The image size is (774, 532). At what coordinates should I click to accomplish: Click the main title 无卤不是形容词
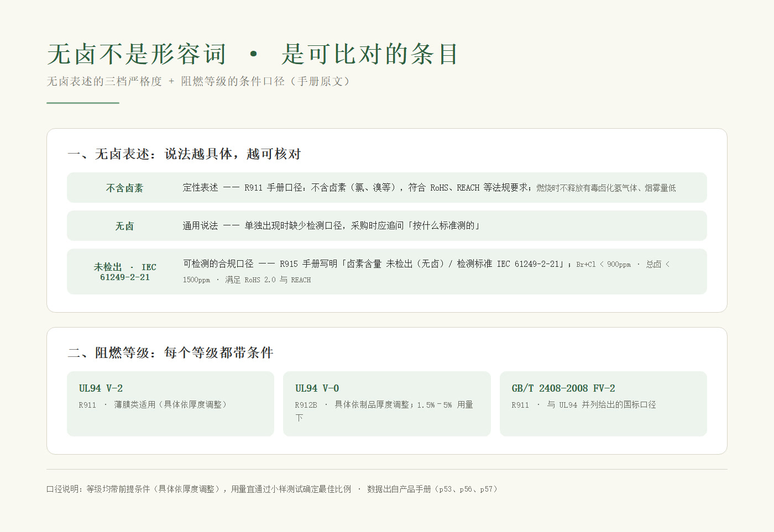coord(137,54)
